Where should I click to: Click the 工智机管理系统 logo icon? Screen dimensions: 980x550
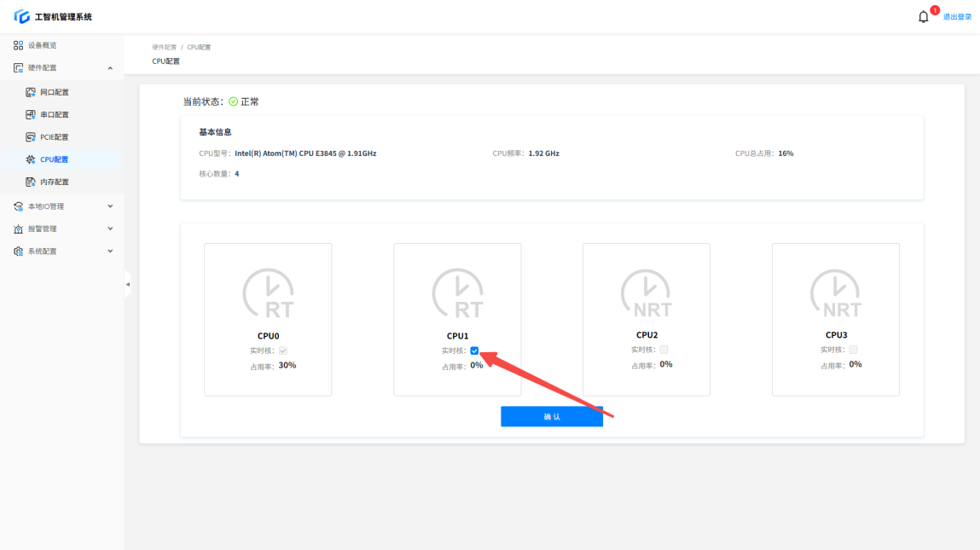22,16
